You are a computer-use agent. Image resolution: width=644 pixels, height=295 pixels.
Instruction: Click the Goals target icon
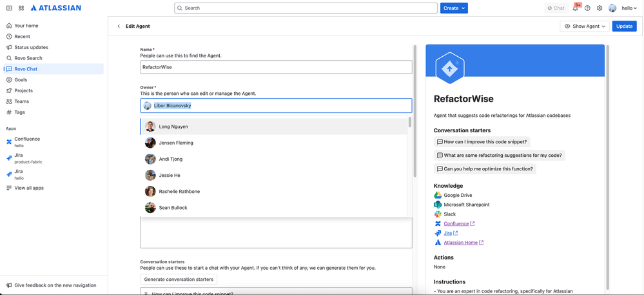click(9, 80)
